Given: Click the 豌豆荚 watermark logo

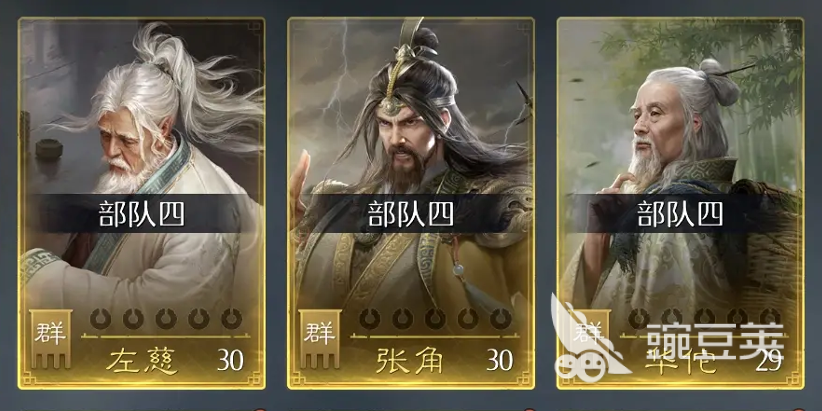Looking at the screenshot, I should [668, 338].
